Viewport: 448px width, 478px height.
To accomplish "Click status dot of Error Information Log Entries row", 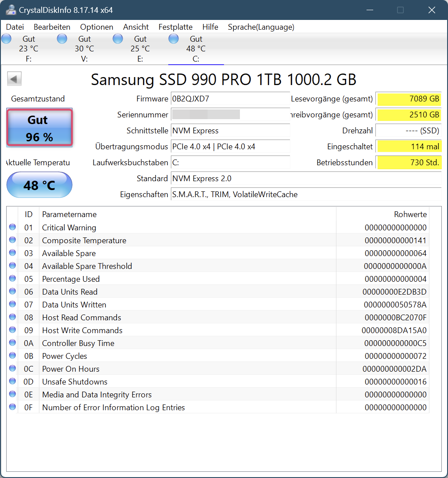I will [12, 407].
